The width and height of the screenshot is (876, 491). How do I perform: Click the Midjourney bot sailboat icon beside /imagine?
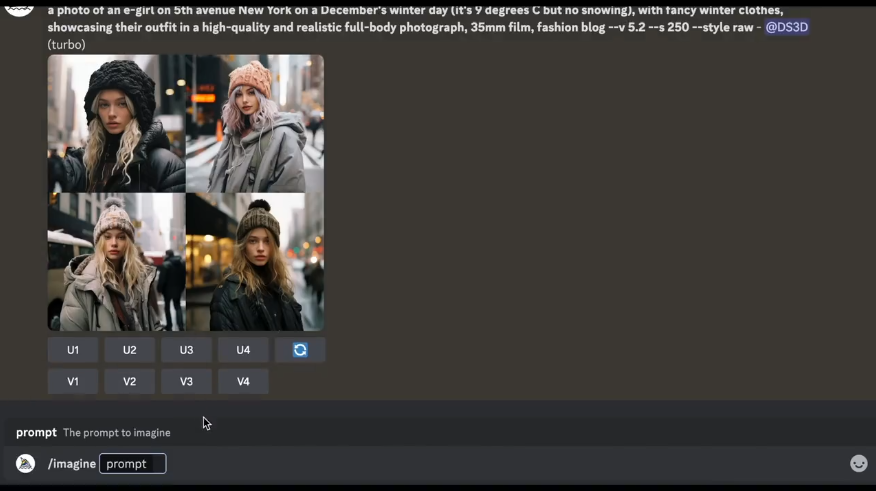(26, 463)
